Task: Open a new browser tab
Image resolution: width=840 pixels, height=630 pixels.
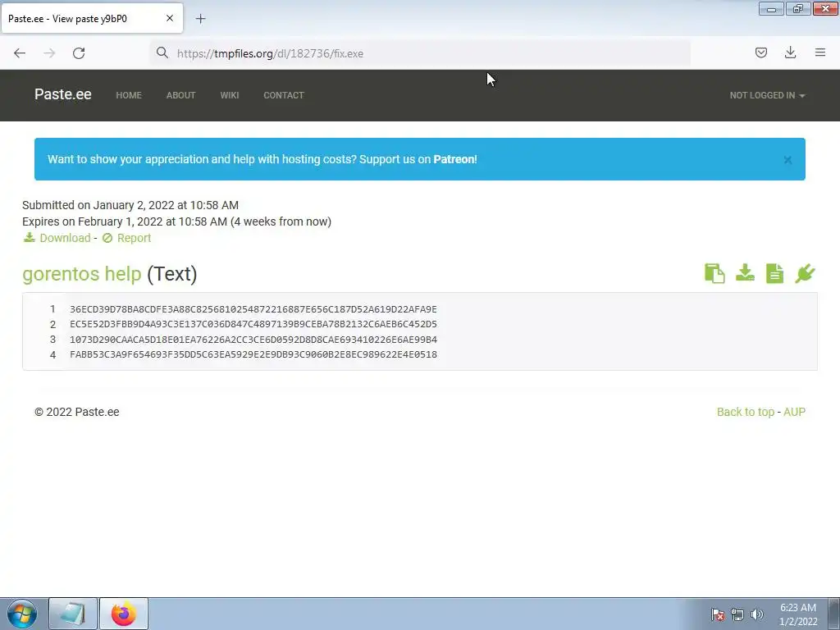Action: (x=200, y=19)
